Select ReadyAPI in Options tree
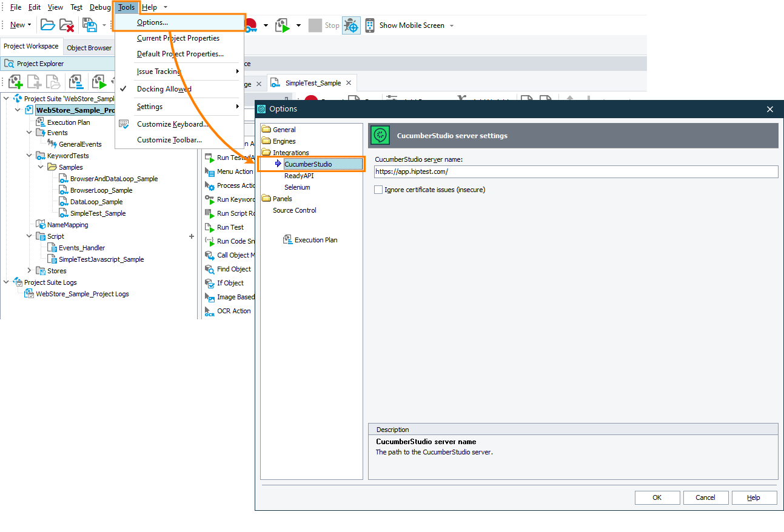Image resolution: width=784 pixels, height=532 pixels. pos(299,176)
